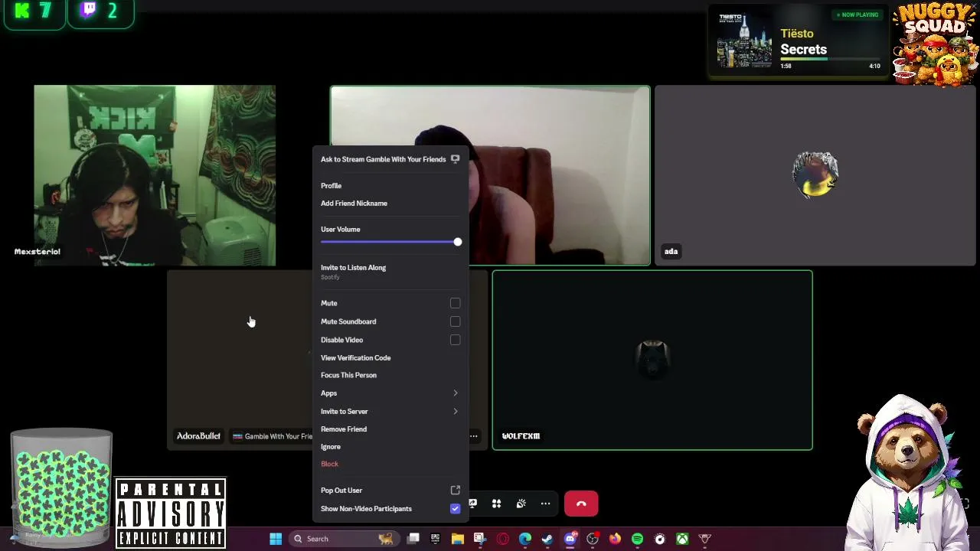
Task: Click Ignore in the context menu
Action: tap(390, 447)
